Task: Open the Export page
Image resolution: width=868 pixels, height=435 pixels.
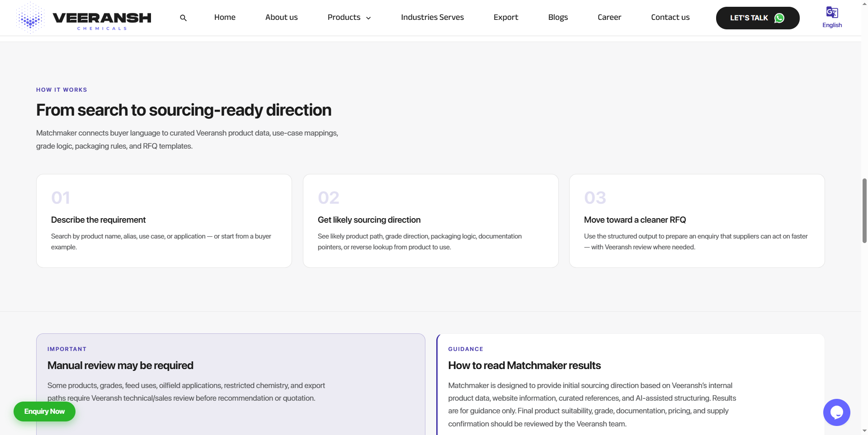Action: click(x=506, y=17)
